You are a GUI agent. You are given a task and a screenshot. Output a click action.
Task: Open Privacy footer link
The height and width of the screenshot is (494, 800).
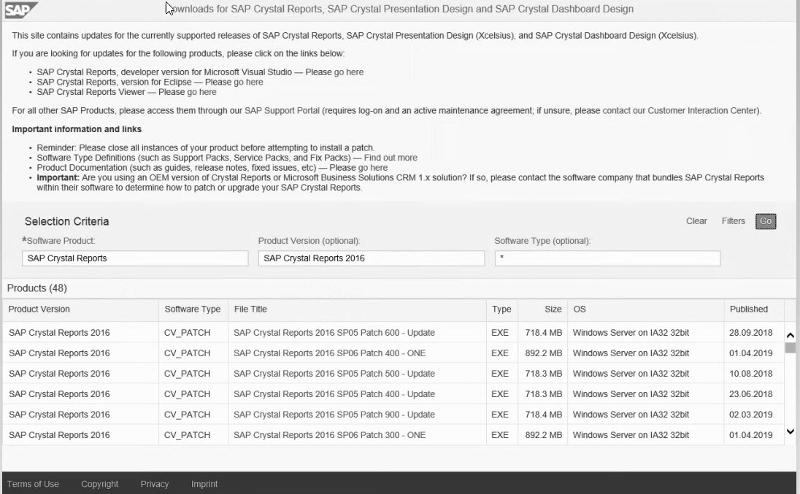pyautogui.click(x=155, y=484)
